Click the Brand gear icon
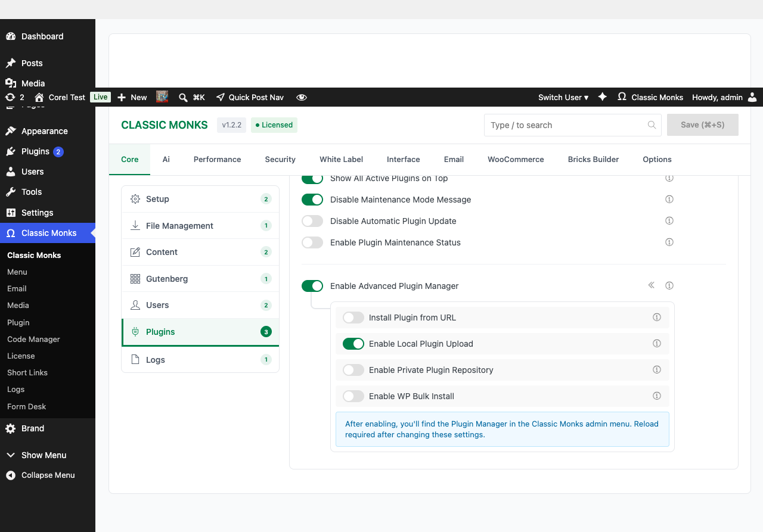This screenshot has height=532, width=763. click(x=11, y=428)
